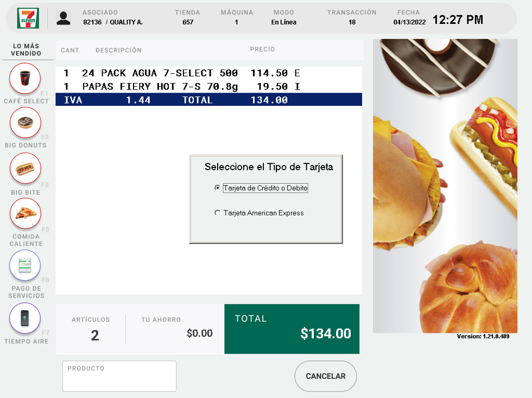Click the 12:27 PM clock display
532x398 pixels.
coord(458,20)
